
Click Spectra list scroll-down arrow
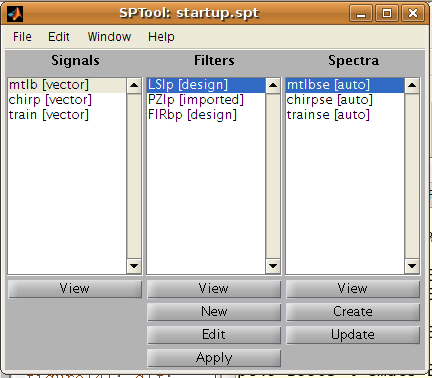(412, 266)
